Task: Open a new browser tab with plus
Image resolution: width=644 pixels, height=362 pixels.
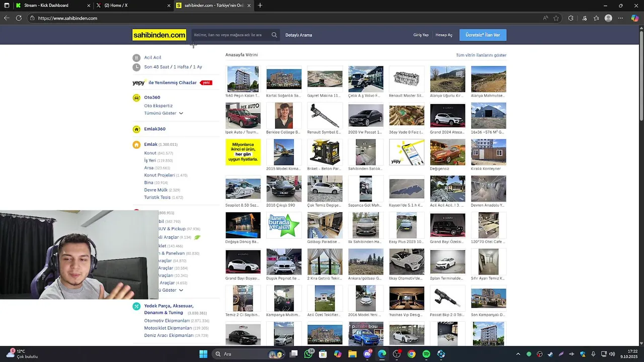Action: pos(260,6)
